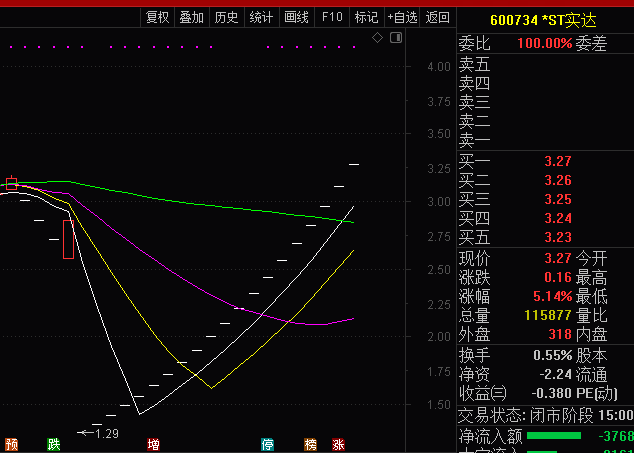Viewport: 634px width, 453px height.
Task: Click the orange 预 event marker
Action: pyautogui.click(x=12, y=445)
